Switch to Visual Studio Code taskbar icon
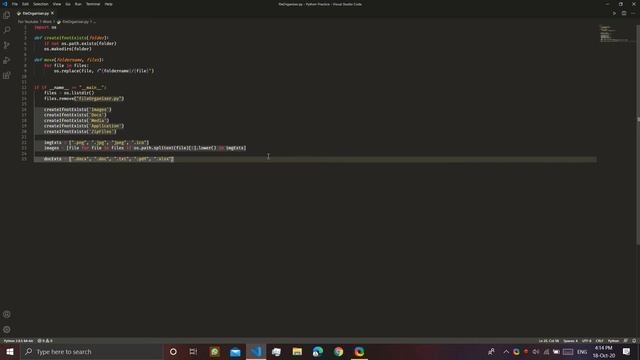Viewport: 640px width, 360px height. pos(256,351)
